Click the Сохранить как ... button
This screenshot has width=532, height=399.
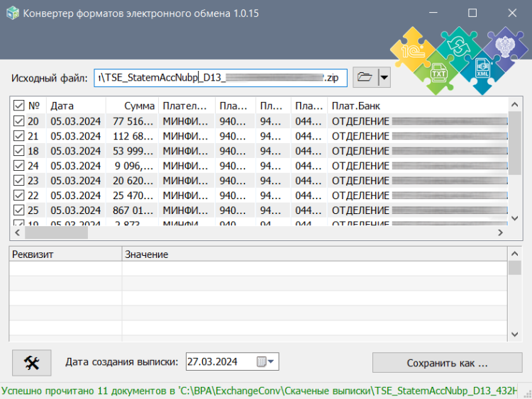pos(447,363)
